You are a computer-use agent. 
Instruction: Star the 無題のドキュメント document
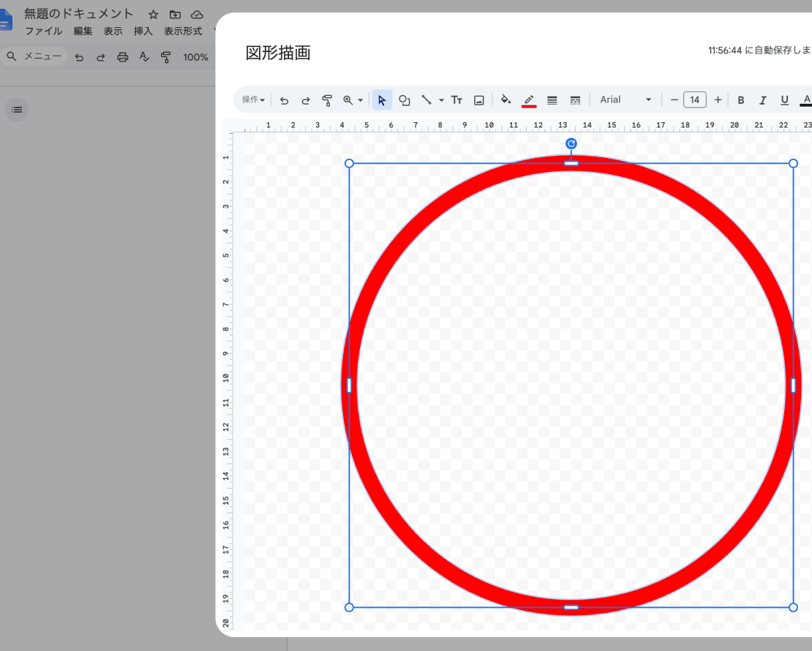(x=154, y=15)
